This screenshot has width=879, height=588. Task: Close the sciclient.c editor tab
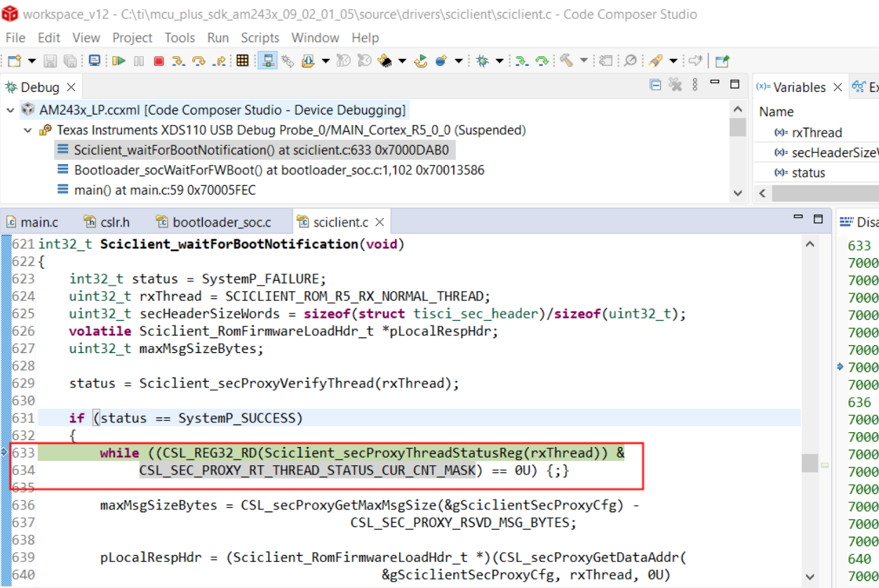point(380,222)
